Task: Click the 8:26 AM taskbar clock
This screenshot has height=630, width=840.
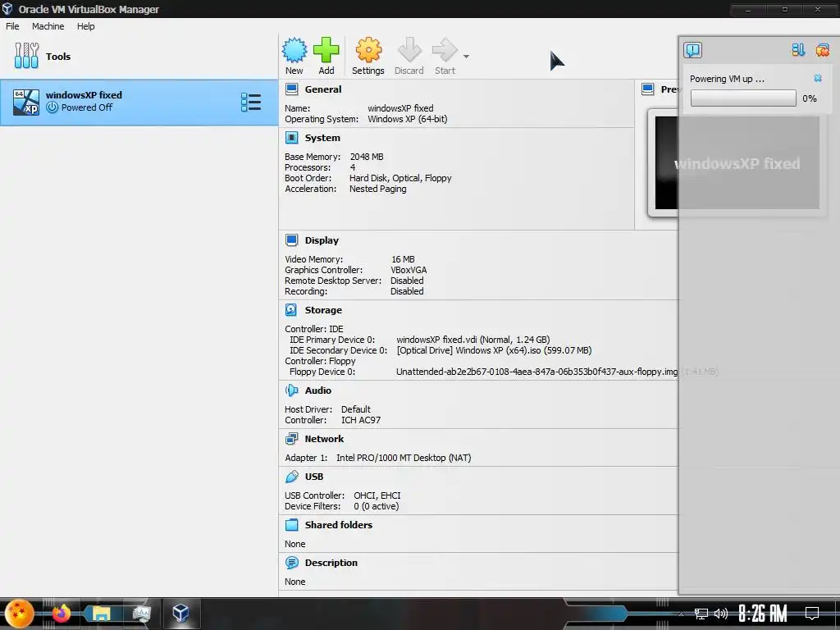Action: click(762, 614)
